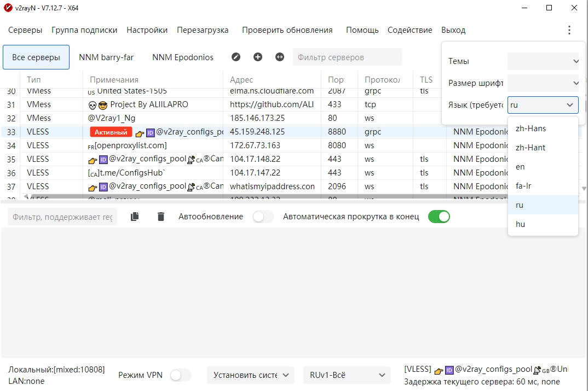588x391 pixels.
Task: Click the edit subscription group pencil icon
Action: [x=236, y=57]
